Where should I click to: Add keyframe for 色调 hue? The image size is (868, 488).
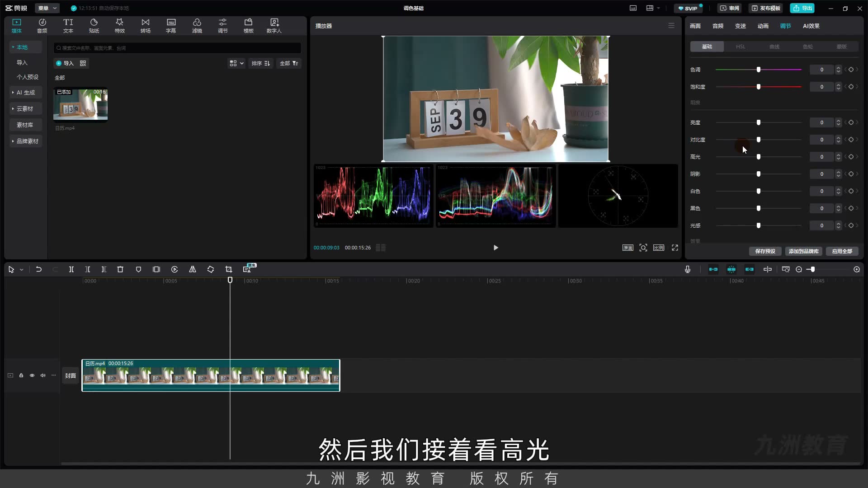coord(851,70)
